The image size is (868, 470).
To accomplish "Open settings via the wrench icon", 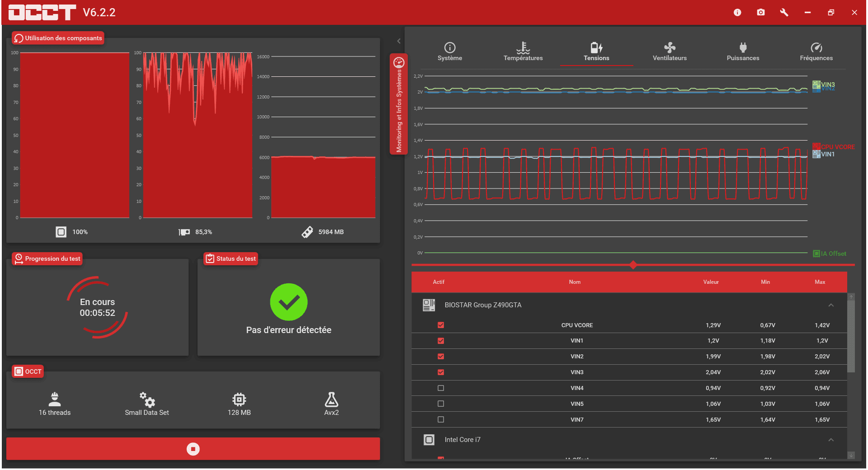I will 784,12.
